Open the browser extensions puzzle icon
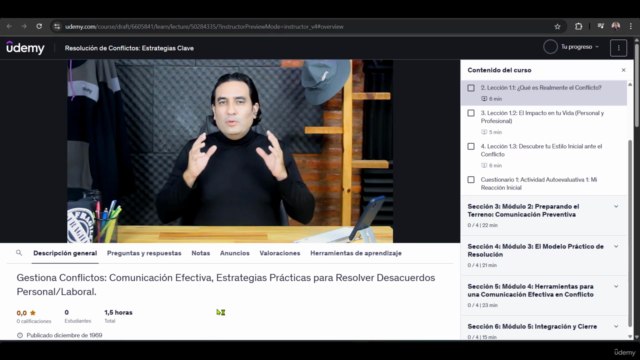 (578, 27)
